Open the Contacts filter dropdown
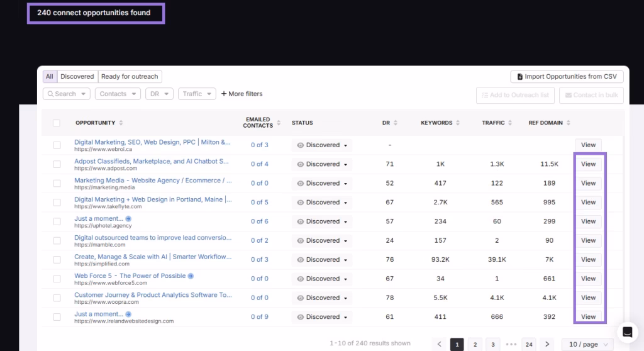644x351 pixels. pyautogui.click(x=118, y=94)
